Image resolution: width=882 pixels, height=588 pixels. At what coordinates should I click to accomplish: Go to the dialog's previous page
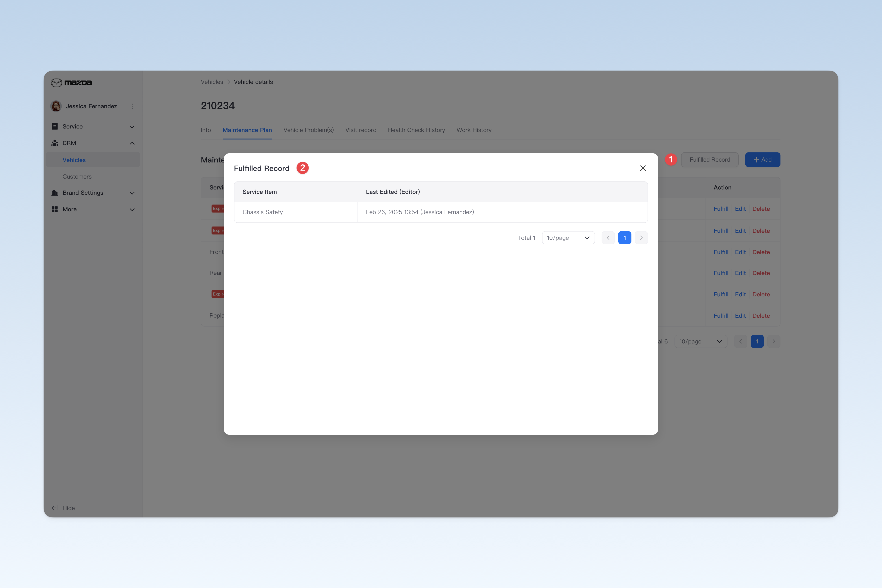point(608,238)
